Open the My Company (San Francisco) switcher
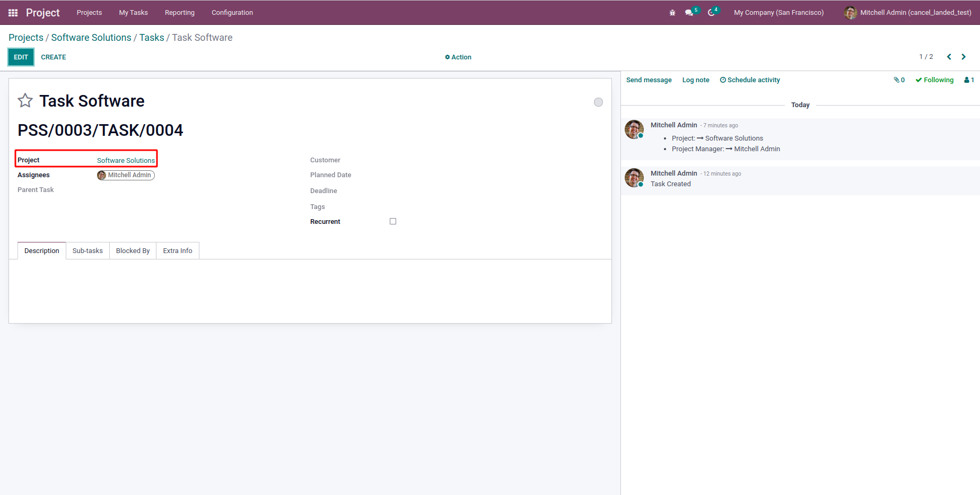This screenshot has width=980, height=495. pyautogui.click(x=778, y=13)
